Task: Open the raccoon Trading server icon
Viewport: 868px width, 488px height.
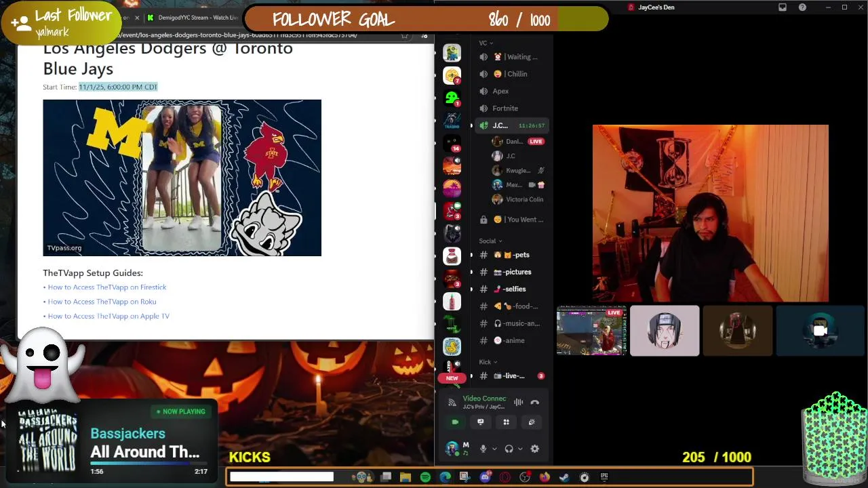Action: (x=452, y=121)
